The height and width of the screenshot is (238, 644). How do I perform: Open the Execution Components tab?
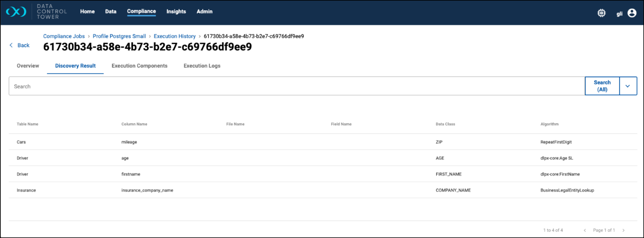click(x=139, y=66)
